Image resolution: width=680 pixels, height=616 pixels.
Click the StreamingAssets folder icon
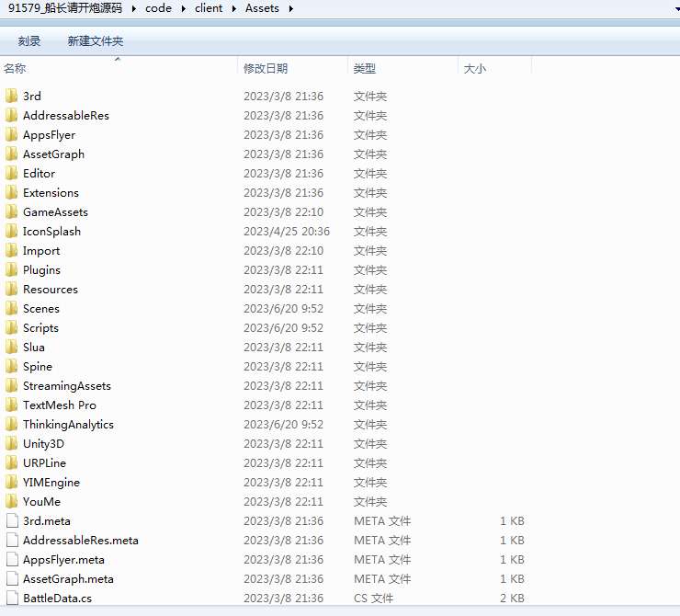(x=11, y=386)
